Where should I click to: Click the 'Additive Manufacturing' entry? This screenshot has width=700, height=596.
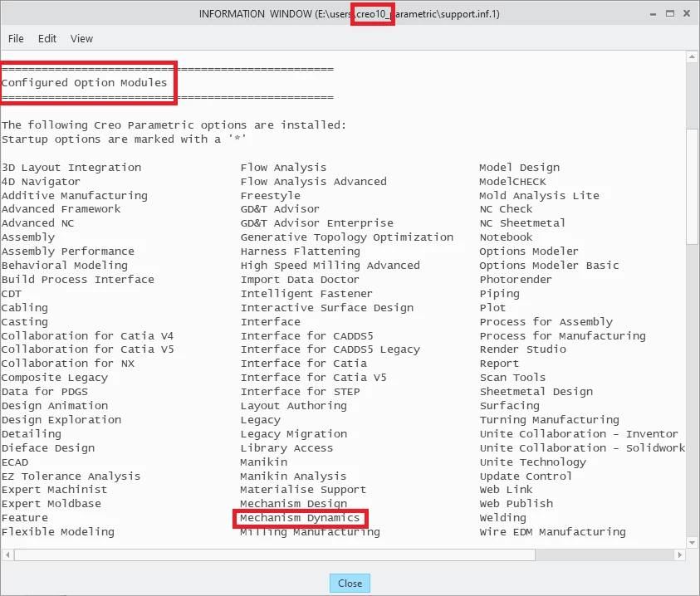pyautogui.click(x=75, y=196)
